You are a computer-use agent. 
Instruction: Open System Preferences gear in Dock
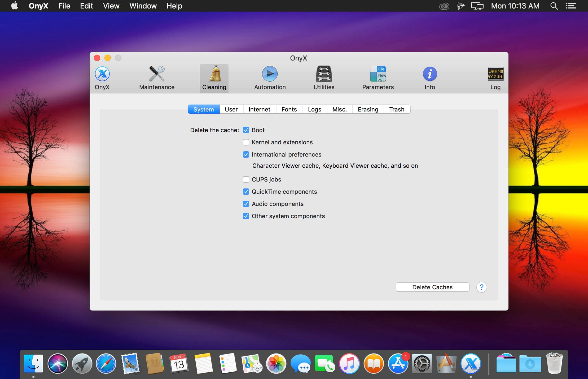(x=422, y=363)
